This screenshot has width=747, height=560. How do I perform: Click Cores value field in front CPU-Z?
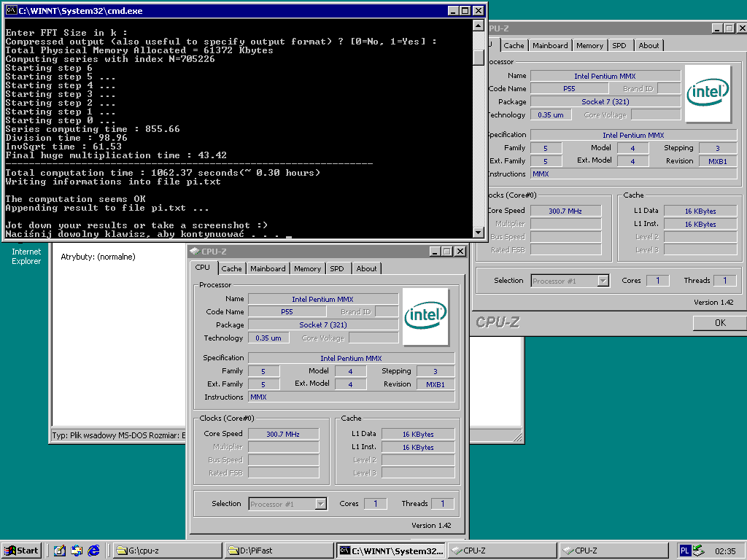click(x=376, y=504)
